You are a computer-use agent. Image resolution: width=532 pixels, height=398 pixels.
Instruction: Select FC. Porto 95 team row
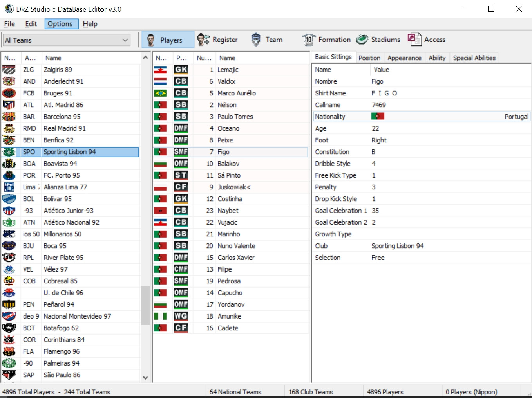point(70,175)
